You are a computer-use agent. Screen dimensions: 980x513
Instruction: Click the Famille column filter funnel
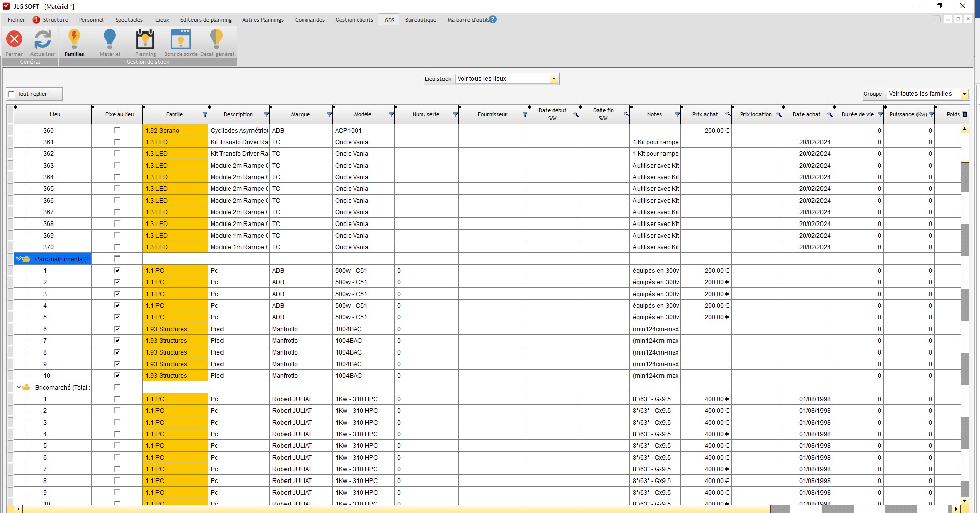point(205,115)
